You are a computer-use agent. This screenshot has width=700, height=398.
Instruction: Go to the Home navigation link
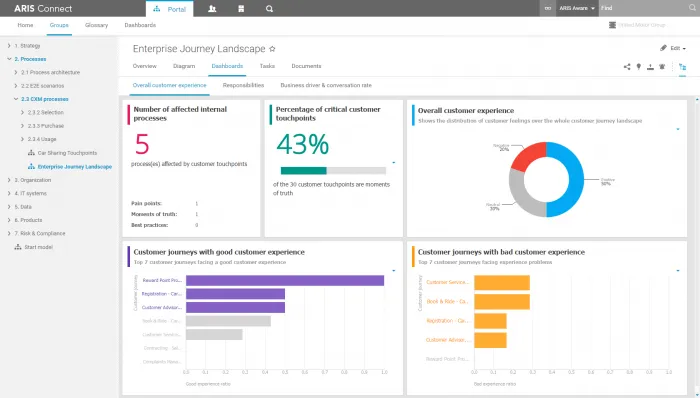tap(25, 25)
